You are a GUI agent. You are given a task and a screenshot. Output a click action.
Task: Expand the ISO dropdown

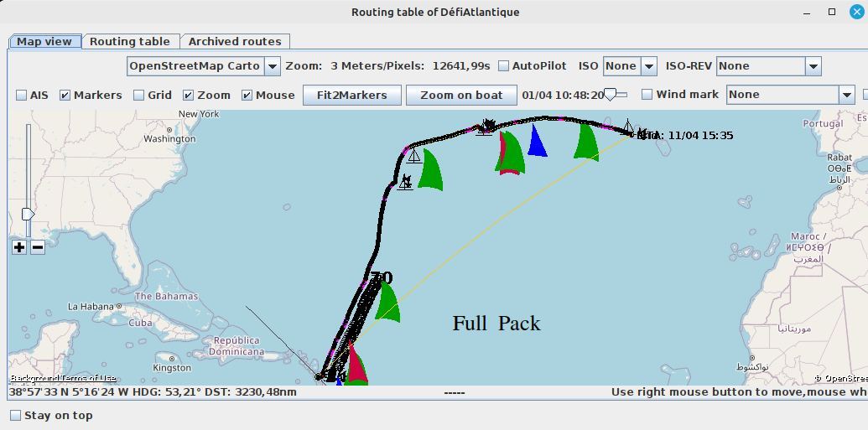point(648,66)
